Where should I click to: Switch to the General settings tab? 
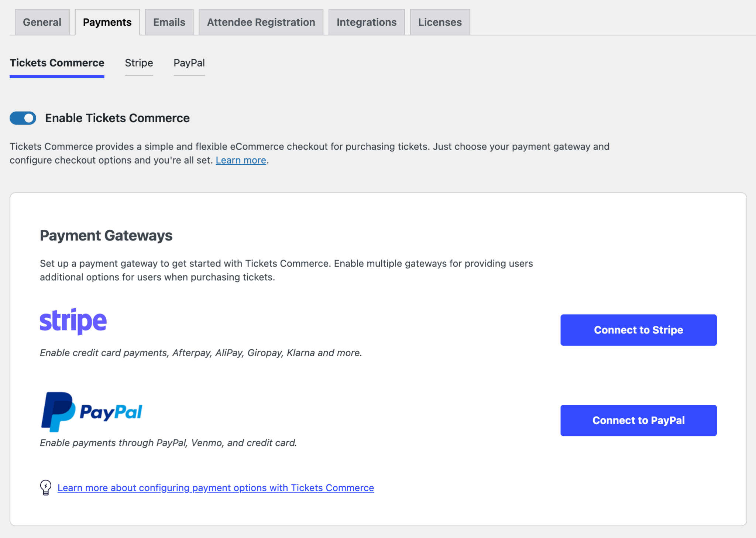coord(42,22)
